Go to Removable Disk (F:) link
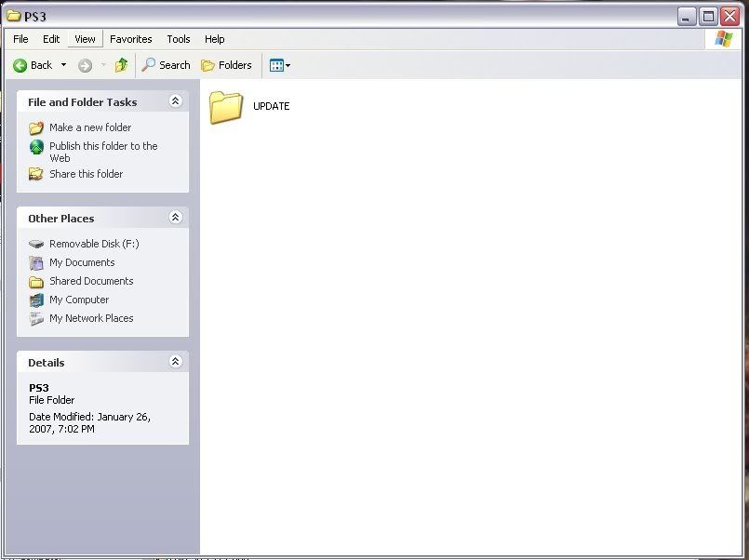749x560 pixels. tap(94, 244)
